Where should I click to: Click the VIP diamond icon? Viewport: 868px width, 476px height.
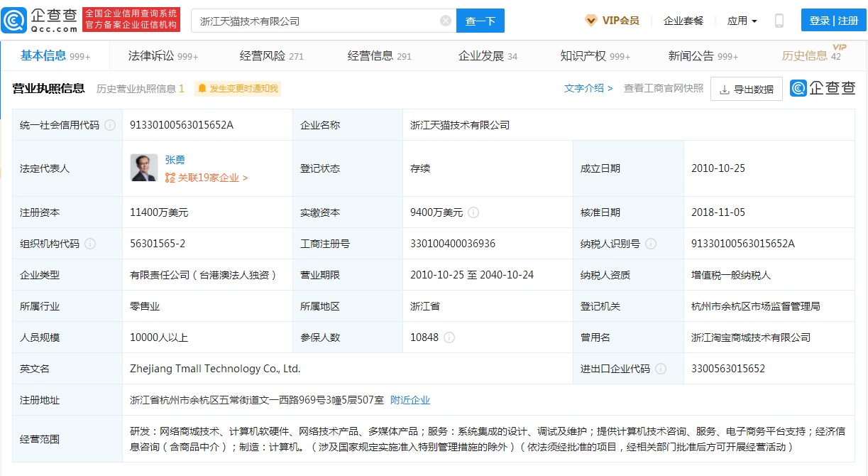pyautogui.click(x=590, y=21)
